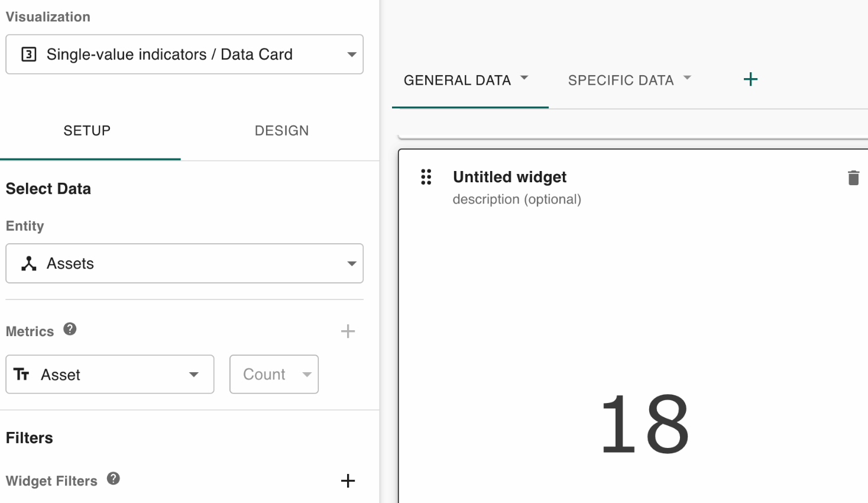Viewport: 868px width, 503px height.
Task: Expand the Specific Data tab arrow
Action: 687,78
